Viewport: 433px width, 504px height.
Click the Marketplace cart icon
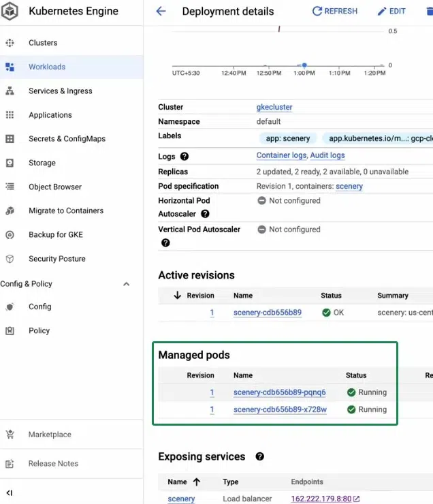tap(10, 435)
